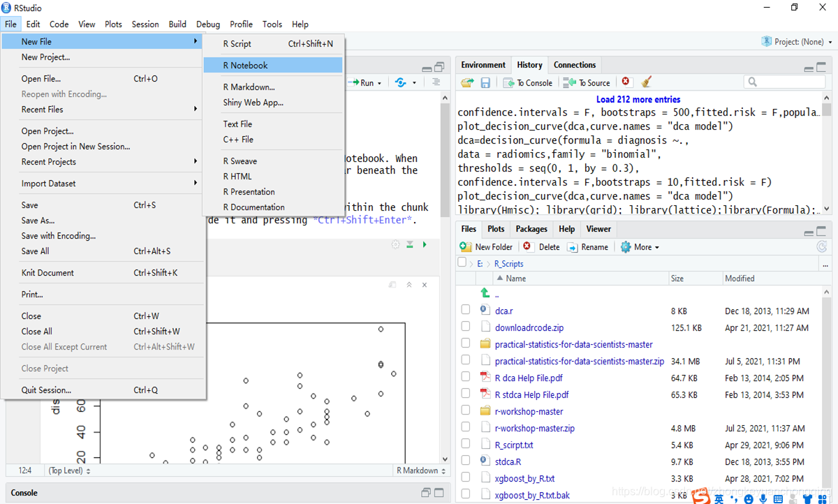Click the Rename icon in Files pane

[x=573, y=247]
